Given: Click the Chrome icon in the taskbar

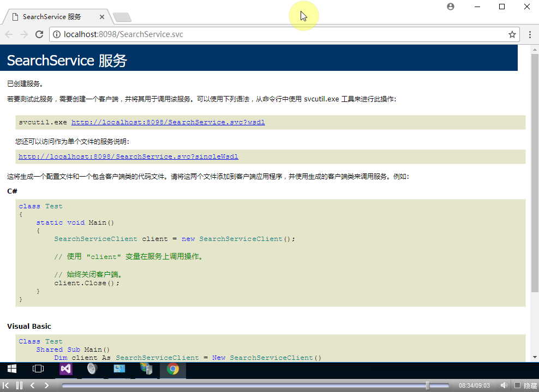Looking at the screenshot, I should pos(172,369).
